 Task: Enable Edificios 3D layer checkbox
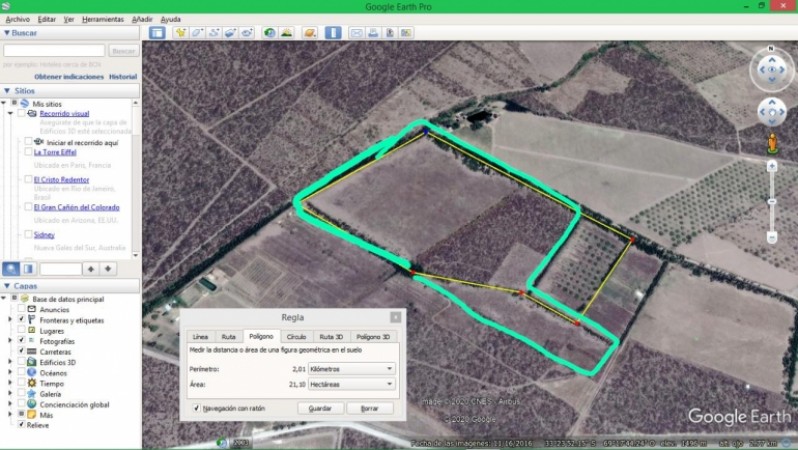point(21,362)
